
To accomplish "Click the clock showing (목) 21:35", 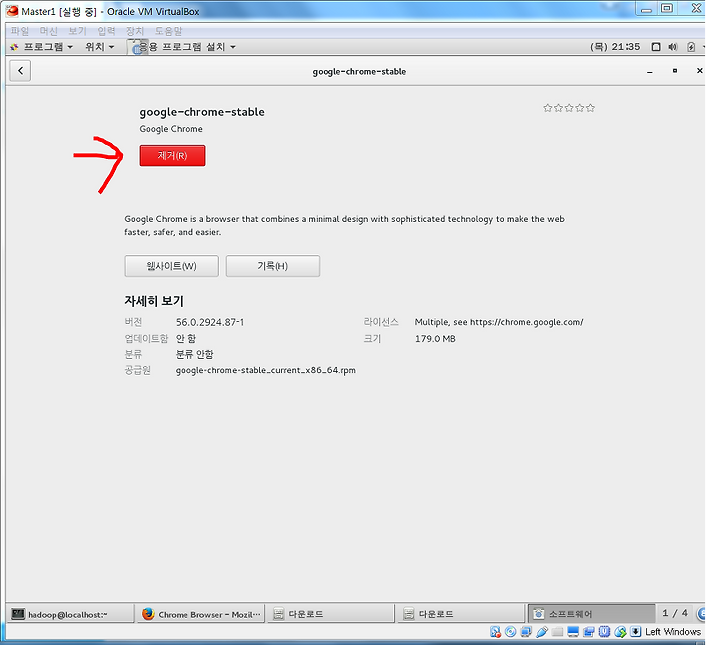I will click(615, 47).
